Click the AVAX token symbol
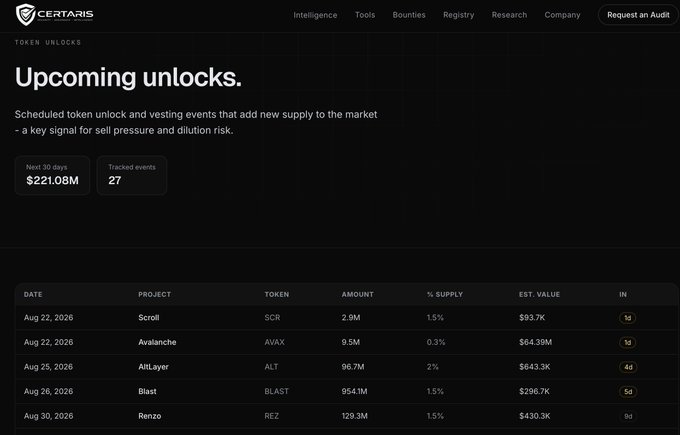This screenshot has width=680, height=435. point(275,342)
